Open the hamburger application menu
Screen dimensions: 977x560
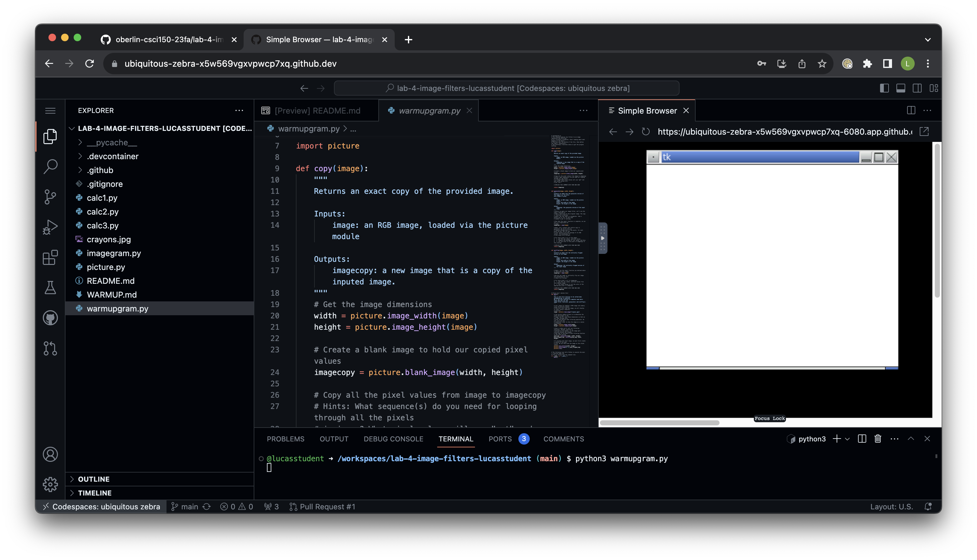click(x=50, y=111)
